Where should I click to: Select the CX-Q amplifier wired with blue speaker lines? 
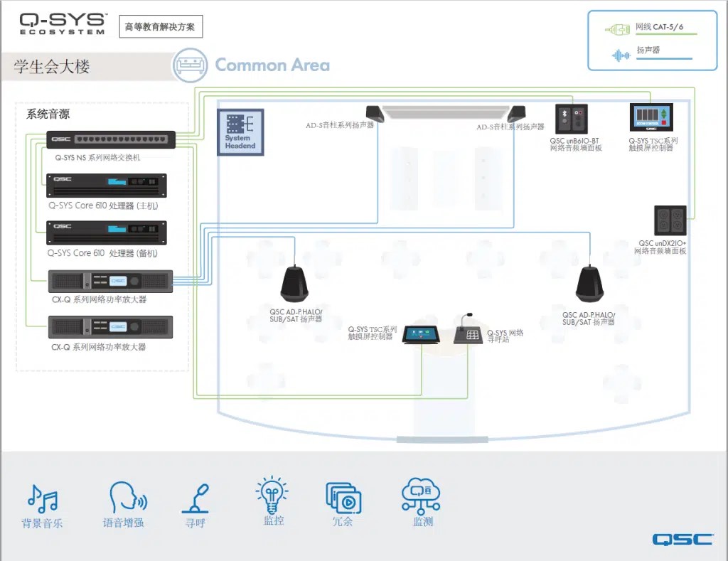(110, 282)
